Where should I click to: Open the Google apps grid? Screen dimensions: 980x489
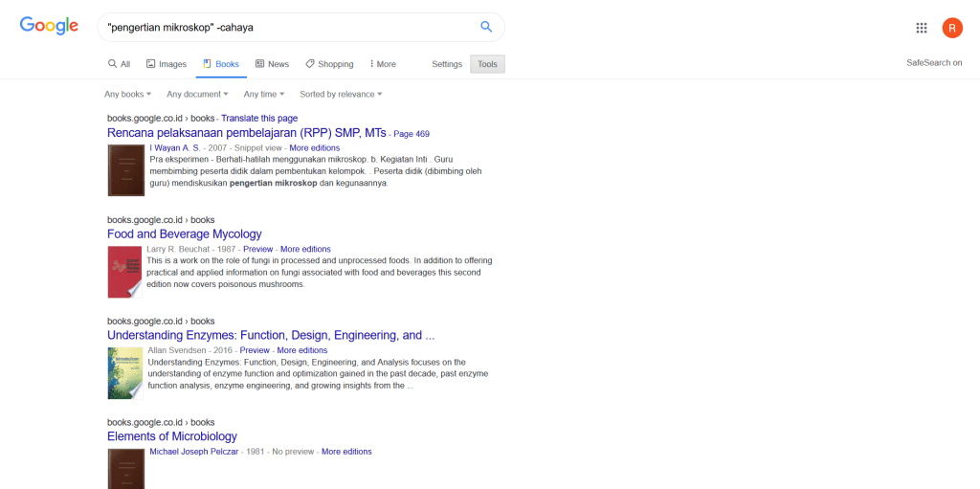[x=921, y=28]
